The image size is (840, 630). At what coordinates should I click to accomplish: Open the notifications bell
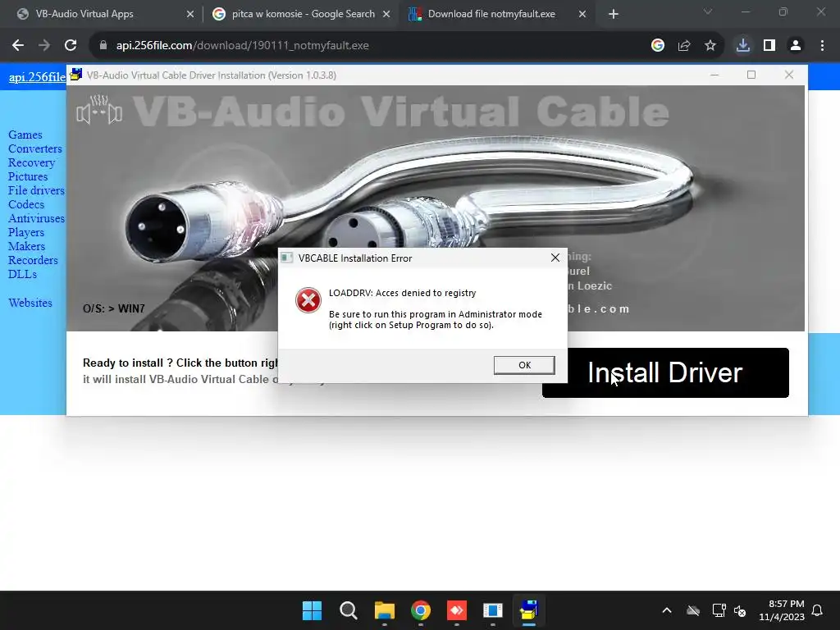pos(818,610)
